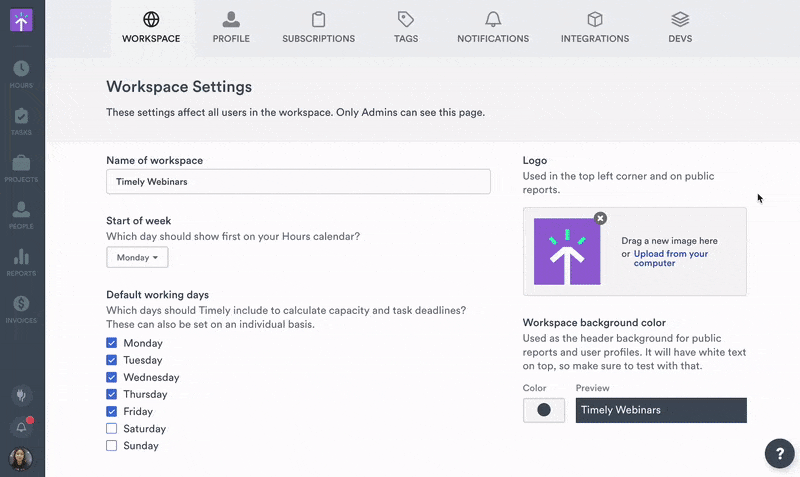
Task: Open Hours in the left sidebar
Action: tap(21, 74)
